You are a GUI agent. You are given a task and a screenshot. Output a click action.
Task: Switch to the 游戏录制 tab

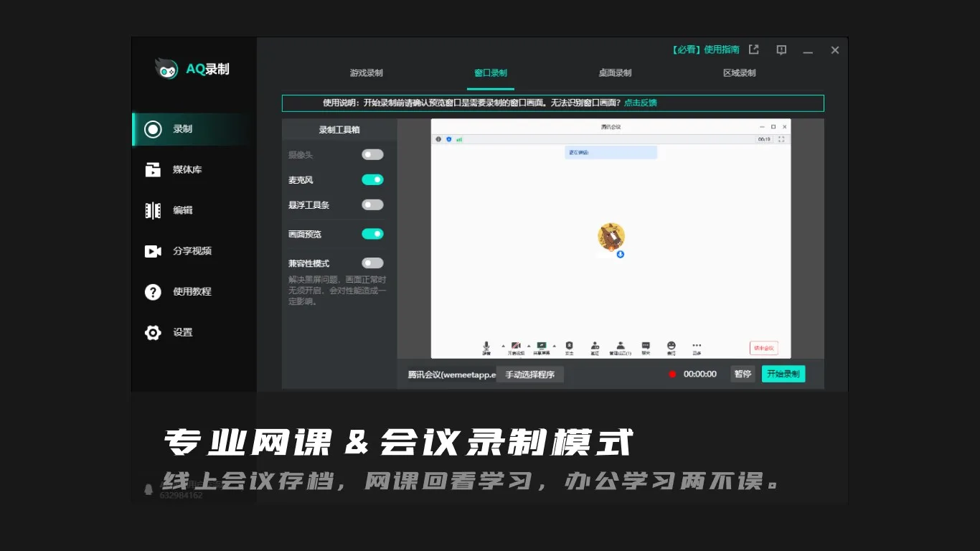(x=366, y=72)
